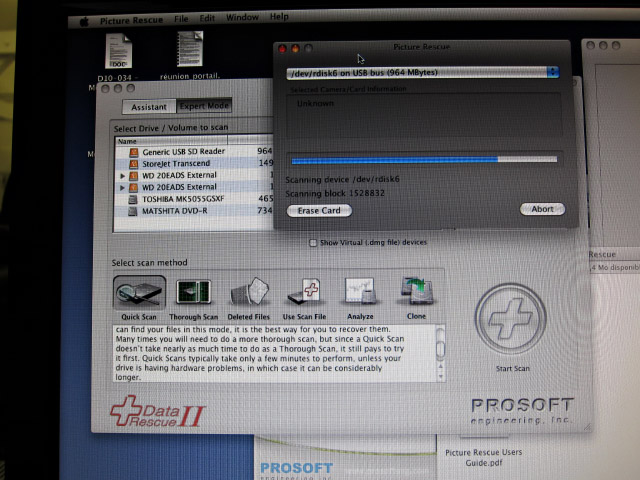Select the D10-034 document icon on desktop
This screenshot has width=640, height=480.
[118, 51]
